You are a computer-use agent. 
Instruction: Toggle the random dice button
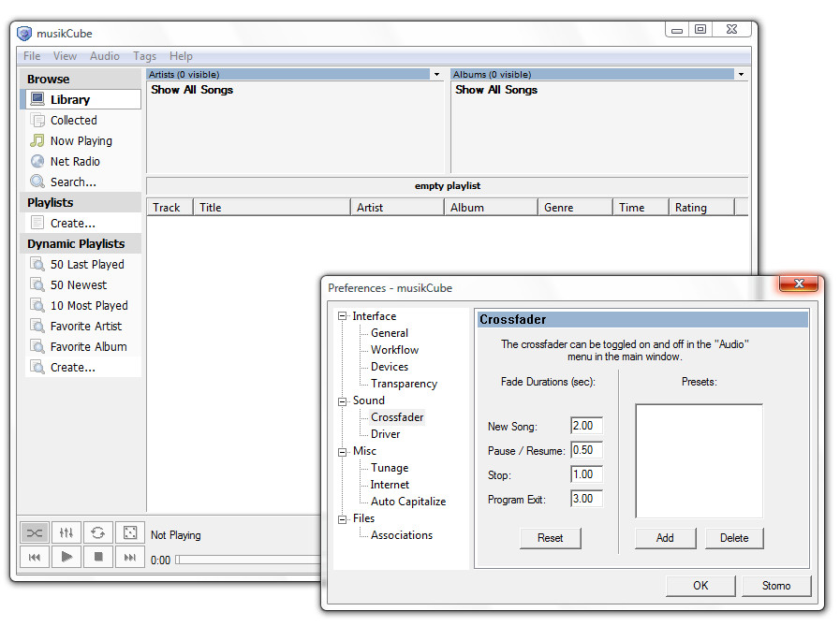[x=129, y=532]
